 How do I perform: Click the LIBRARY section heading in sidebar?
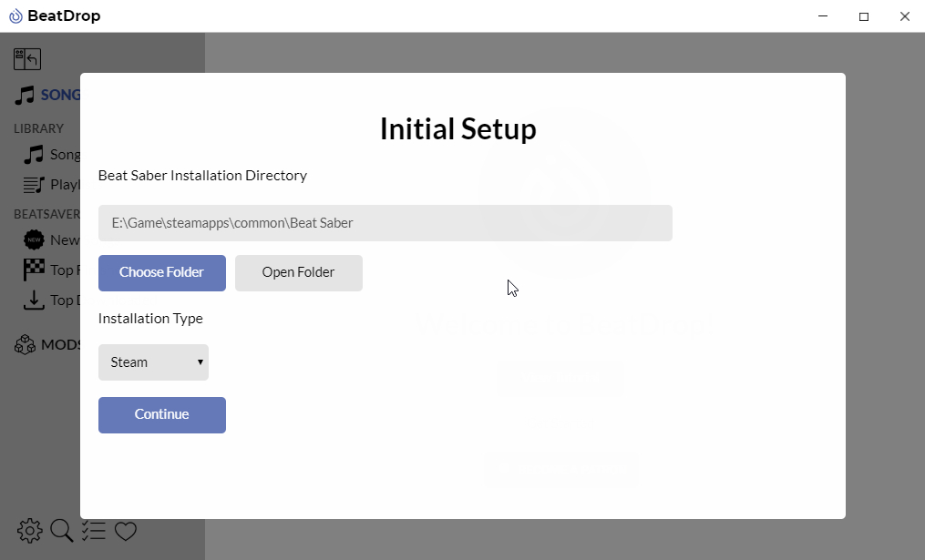pyautogui.click(x=39, y=128)
